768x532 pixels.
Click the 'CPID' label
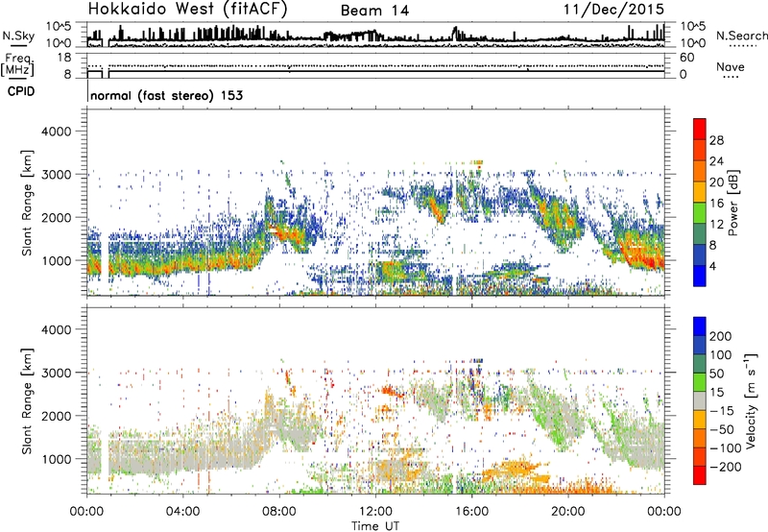tap(21, 91)
